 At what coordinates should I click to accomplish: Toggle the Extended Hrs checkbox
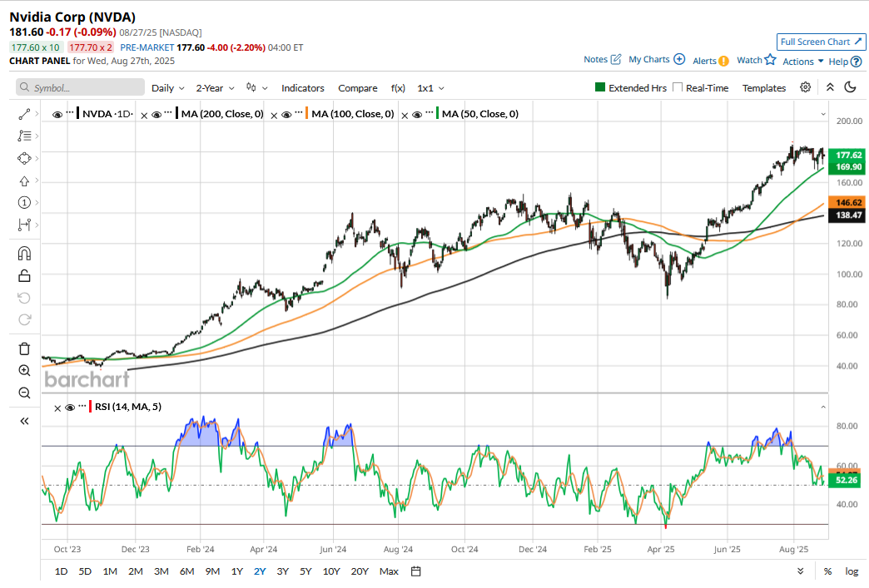tap(600, 87)
